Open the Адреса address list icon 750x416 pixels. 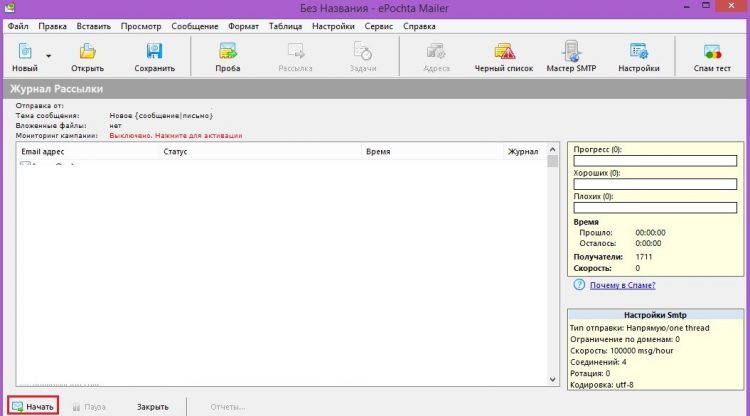pos(436,51)
